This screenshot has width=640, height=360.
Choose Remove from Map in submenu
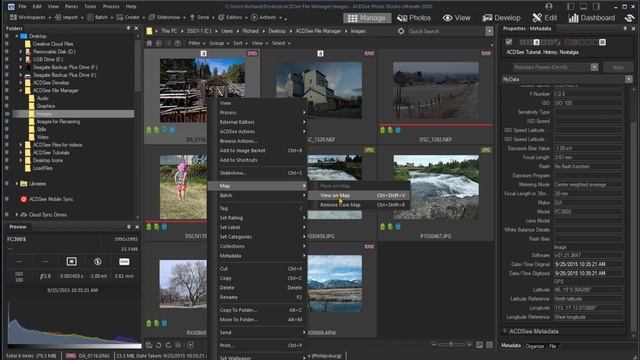click(x=358, y=205)
